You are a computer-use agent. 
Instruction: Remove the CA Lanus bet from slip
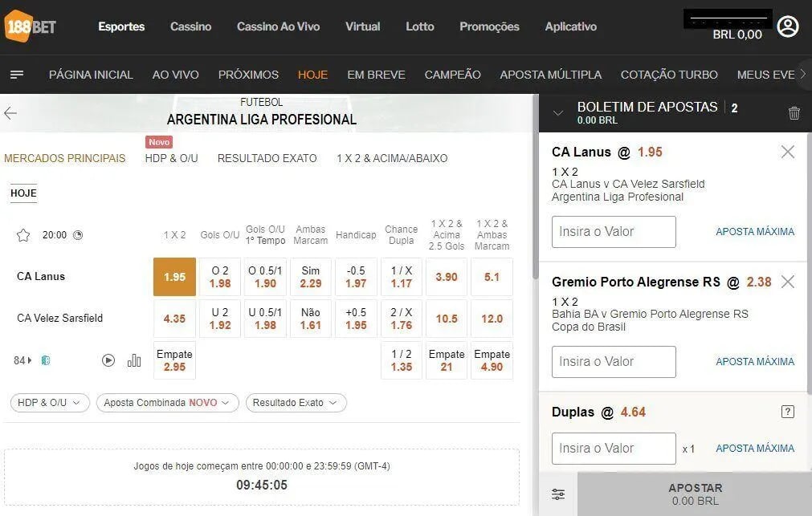(788, 152)
